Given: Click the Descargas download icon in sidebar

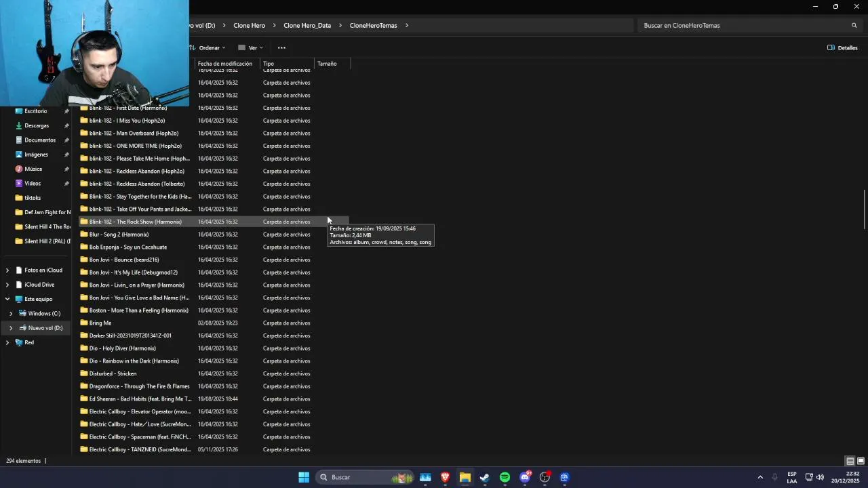Looking at the screenshot, I should pyautogui.click(x=19, y=125).
